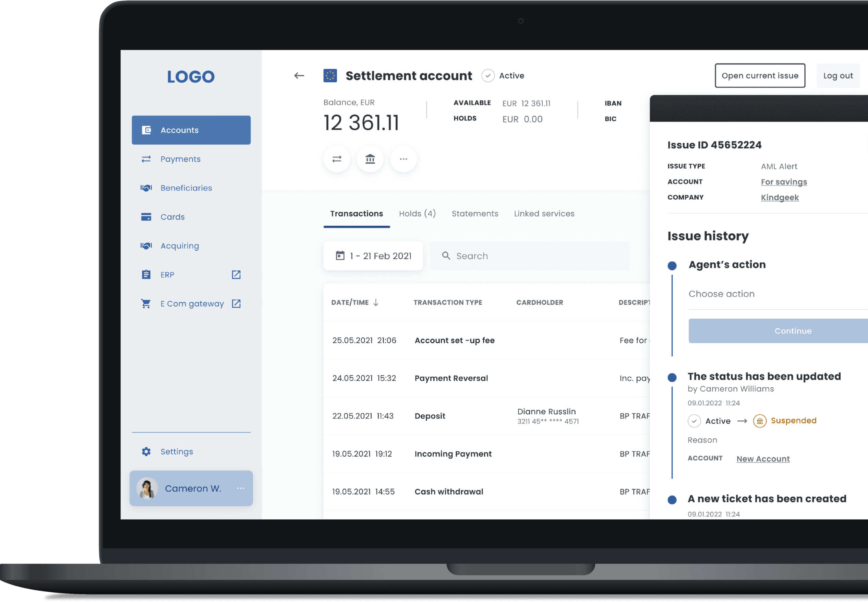Viewport: 868px width, 602px height.
Task: Click the Log out button
Action: click(x=838, y=76)
